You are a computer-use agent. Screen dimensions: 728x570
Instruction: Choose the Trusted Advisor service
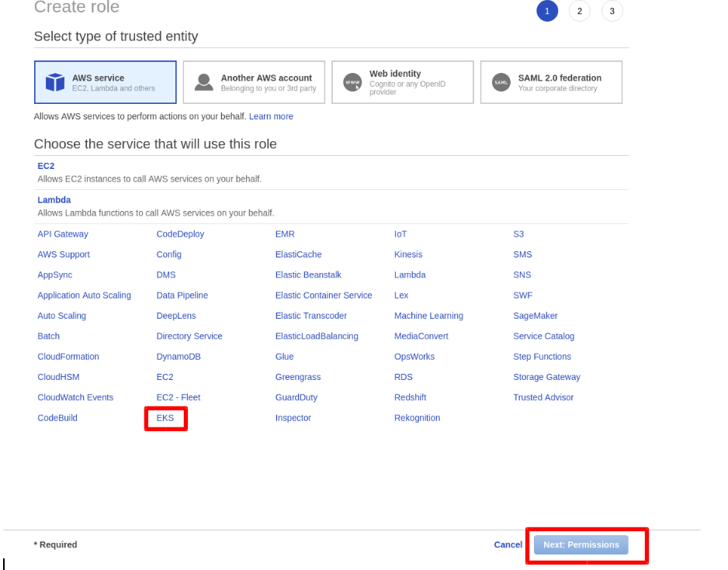coord(543,398)
